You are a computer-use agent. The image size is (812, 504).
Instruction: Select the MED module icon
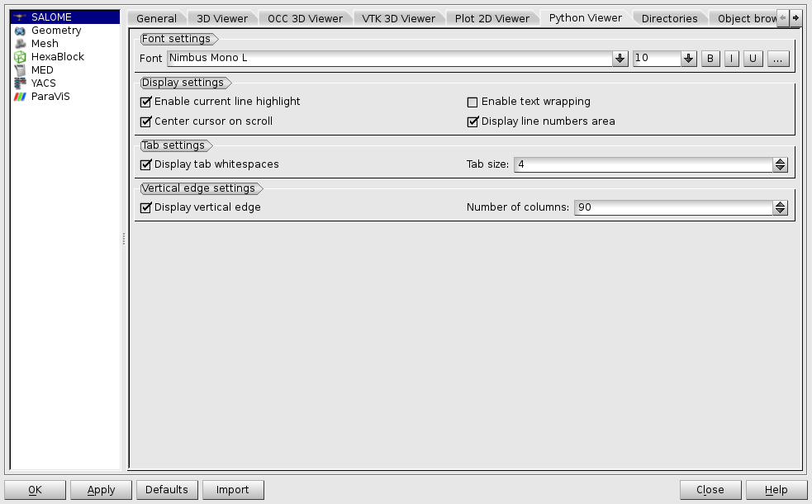pyautogui.click(x=21, y=70)
